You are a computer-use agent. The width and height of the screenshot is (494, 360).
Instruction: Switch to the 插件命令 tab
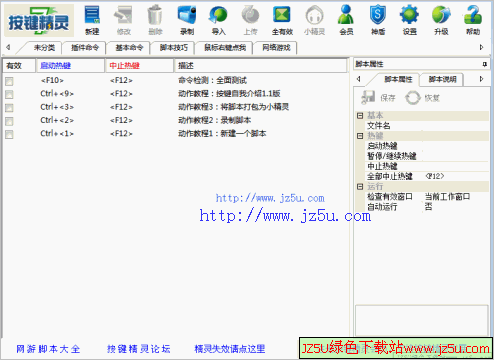coord(85,48)
